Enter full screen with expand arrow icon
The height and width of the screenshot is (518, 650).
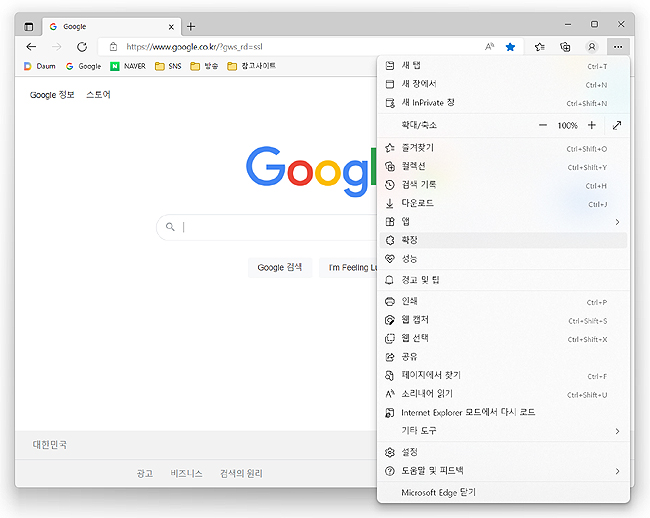point(617,125)
